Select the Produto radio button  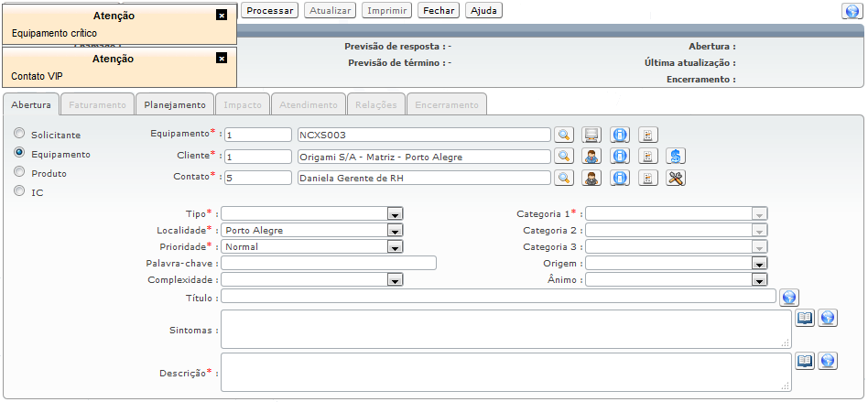point(18,172)
